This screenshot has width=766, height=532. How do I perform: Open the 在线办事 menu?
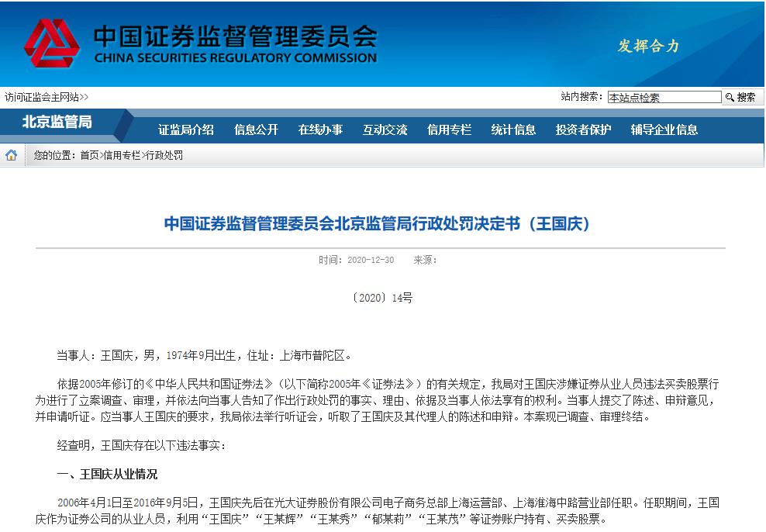320,130
